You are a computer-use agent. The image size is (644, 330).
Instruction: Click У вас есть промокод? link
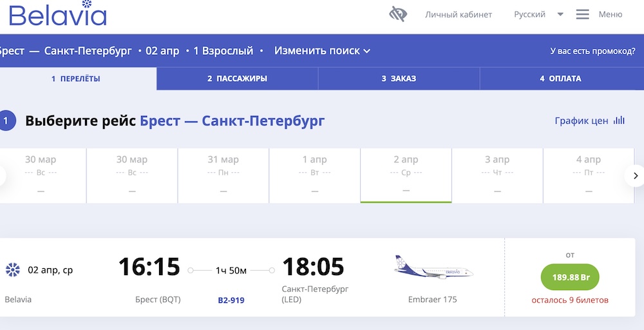592,51
